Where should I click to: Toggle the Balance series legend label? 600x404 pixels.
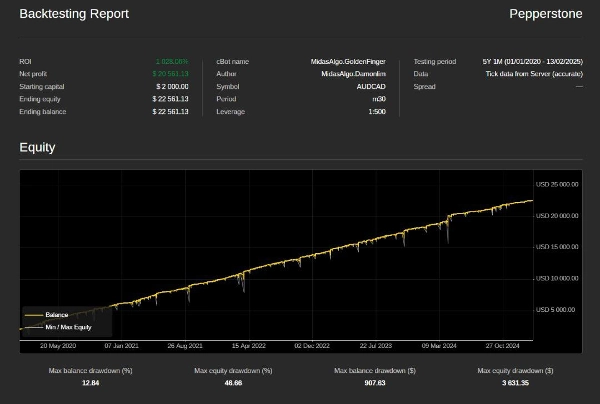tap(57, 315)
